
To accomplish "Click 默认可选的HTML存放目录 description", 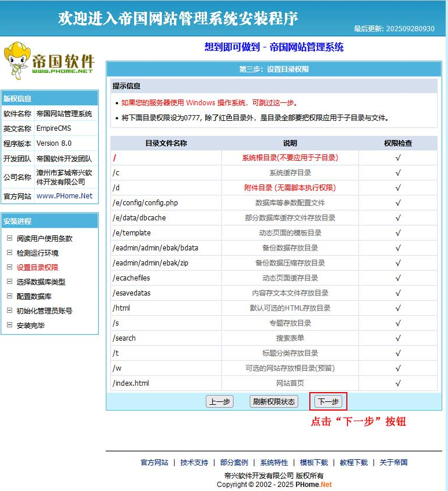I will click(290, 308).
